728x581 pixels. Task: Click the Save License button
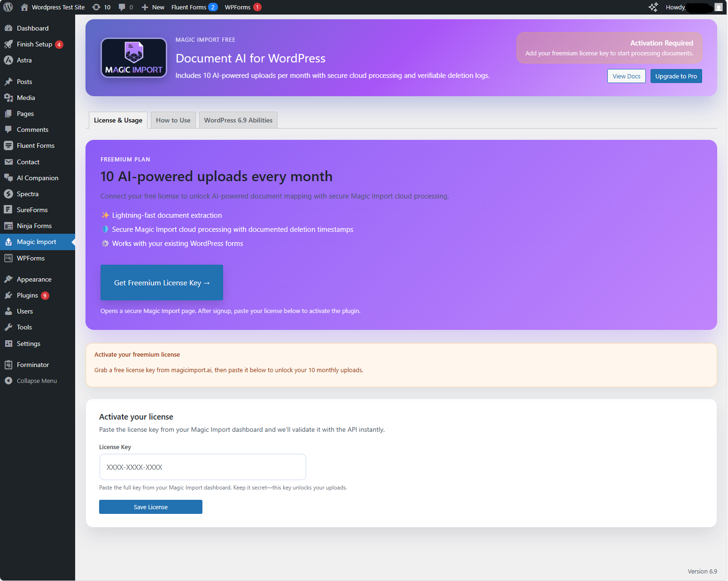151,507
